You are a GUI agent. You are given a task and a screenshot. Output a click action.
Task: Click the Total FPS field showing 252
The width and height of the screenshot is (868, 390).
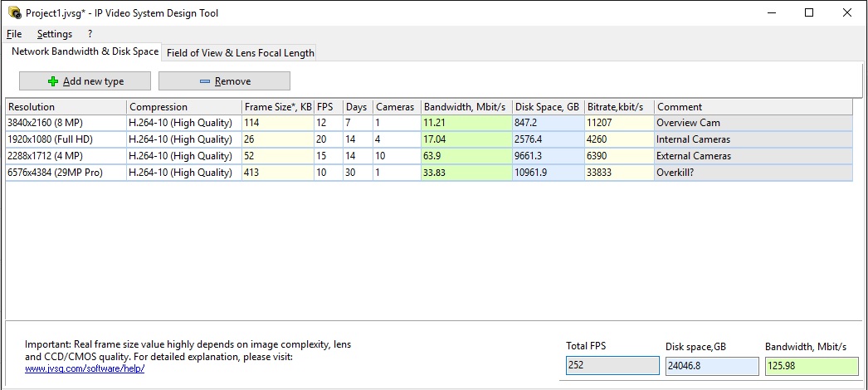pyautogui.click(x=612, y=366)
